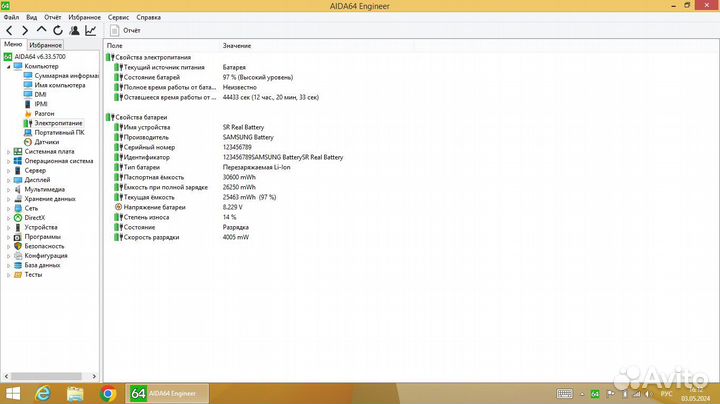Select the Состояние батарей row
Image resolution: width=720 pixels, height=404 pixels.
click(152, 77)
